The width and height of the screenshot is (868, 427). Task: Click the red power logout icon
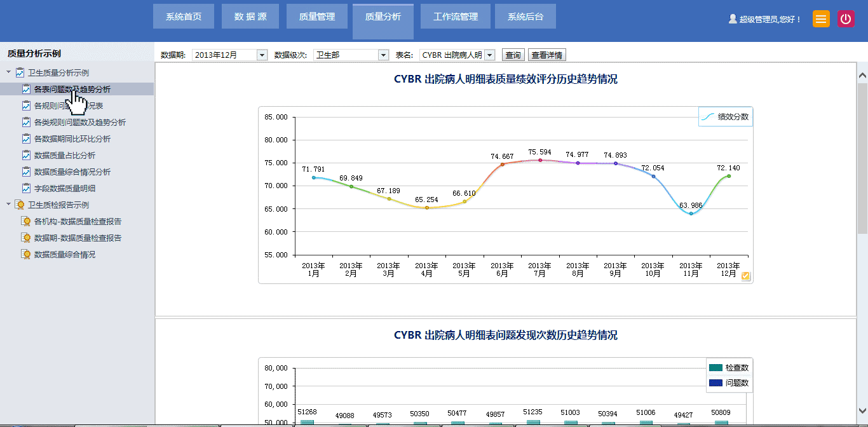(846, 19)
